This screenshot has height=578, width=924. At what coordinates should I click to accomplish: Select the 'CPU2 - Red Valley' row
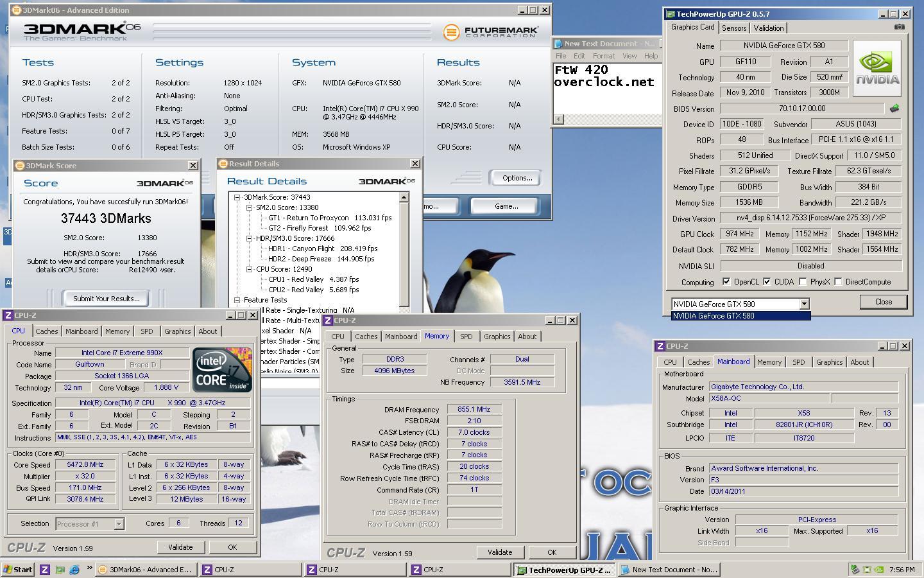(314, 290)
